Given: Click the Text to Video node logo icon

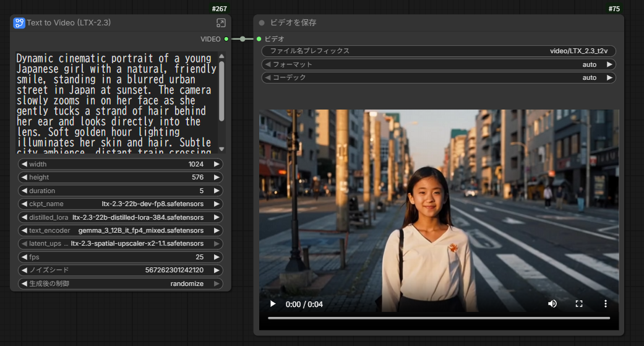Looking at the screenshot, I should [x=19, y=23].
